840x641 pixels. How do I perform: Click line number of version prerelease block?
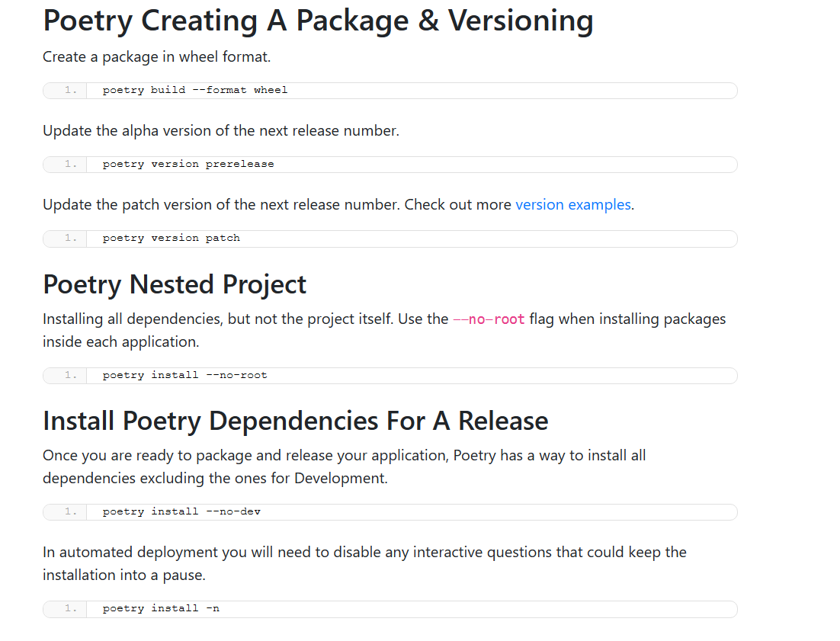tap(71, 164)
